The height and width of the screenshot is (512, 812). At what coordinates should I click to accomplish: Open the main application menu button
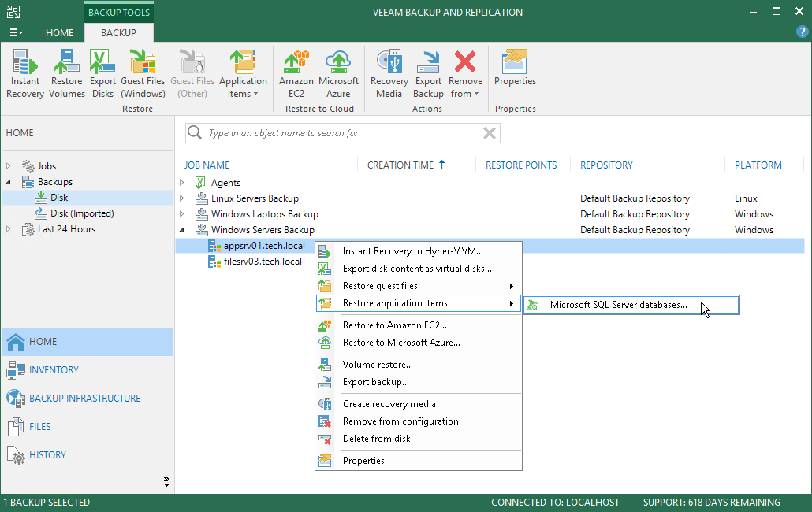point(16,32)
